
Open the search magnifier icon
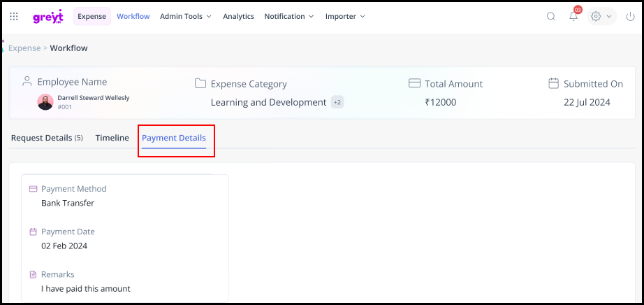pyautogui.click(x=551, y=16)
